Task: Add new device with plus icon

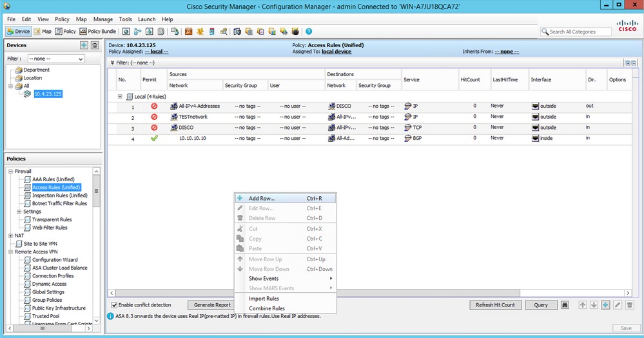Action: pyautogui.click(x=84, y=45)
